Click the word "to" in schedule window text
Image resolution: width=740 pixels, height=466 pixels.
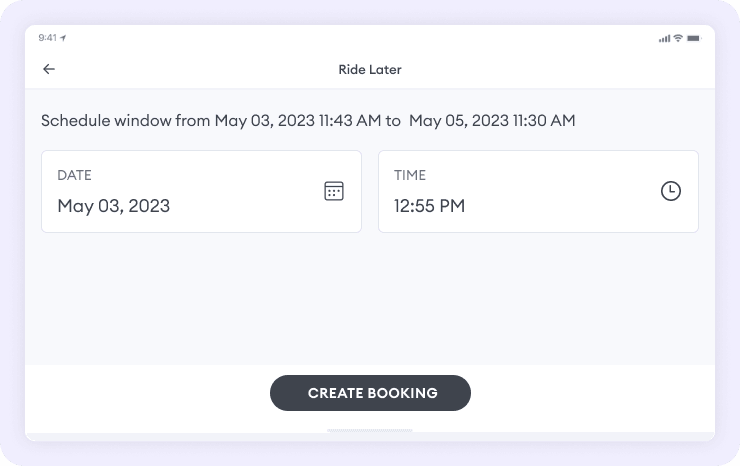393,121
